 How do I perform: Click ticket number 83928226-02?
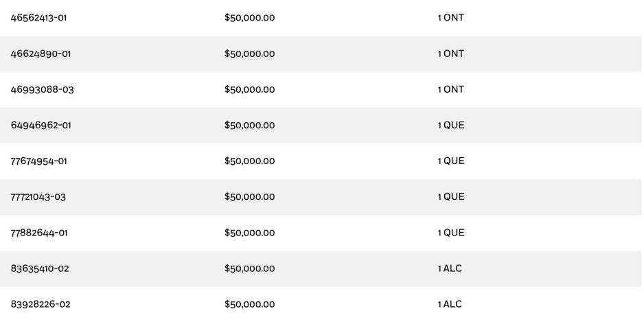pyautogui.click(x=41, y=304)
